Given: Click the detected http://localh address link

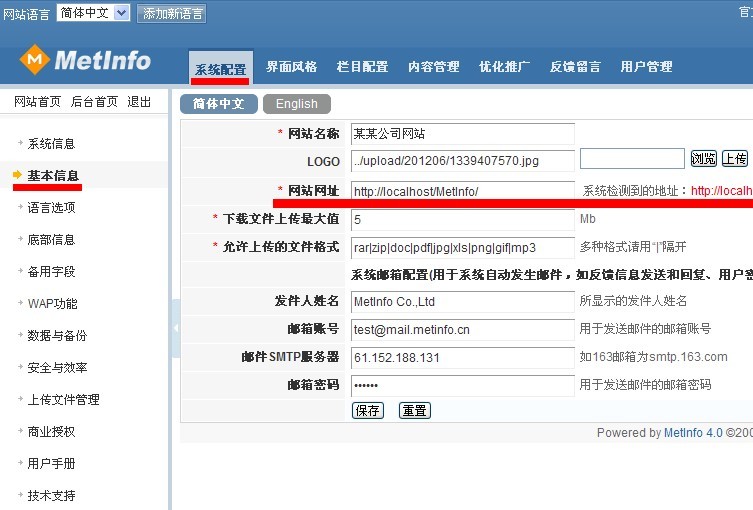Looking at the screenshot, I should (x=722, y=191).
